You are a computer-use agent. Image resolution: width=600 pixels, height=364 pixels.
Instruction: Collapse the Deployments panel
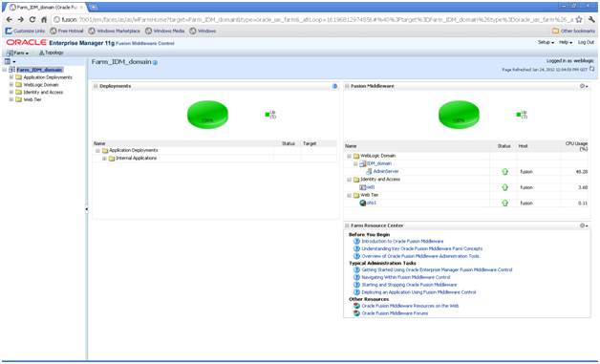coord(96,86)
